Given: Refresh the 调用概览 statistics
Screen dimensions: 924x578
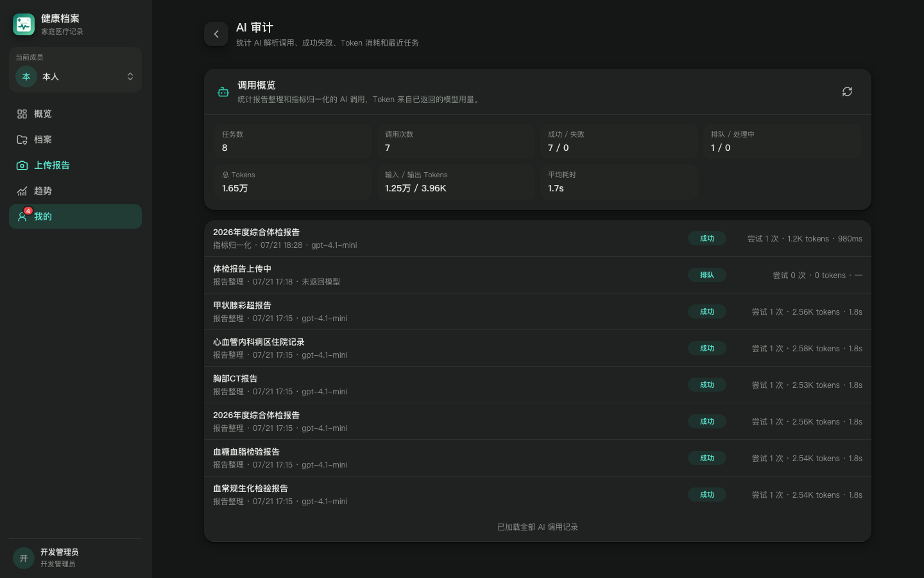Looking at the screenshot, I should [847, 92].
